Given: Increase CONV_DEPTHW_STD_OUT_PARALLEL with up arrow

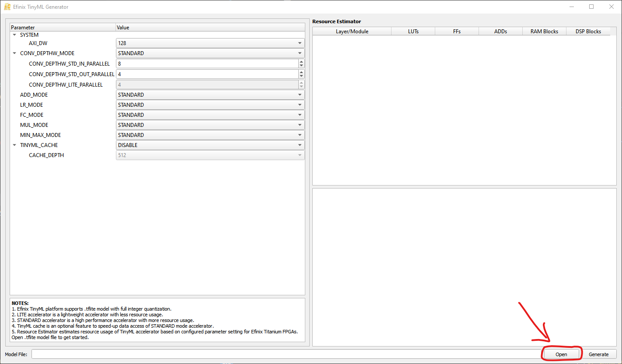Looking at the screenshot, I should click(x=301, y=72).
